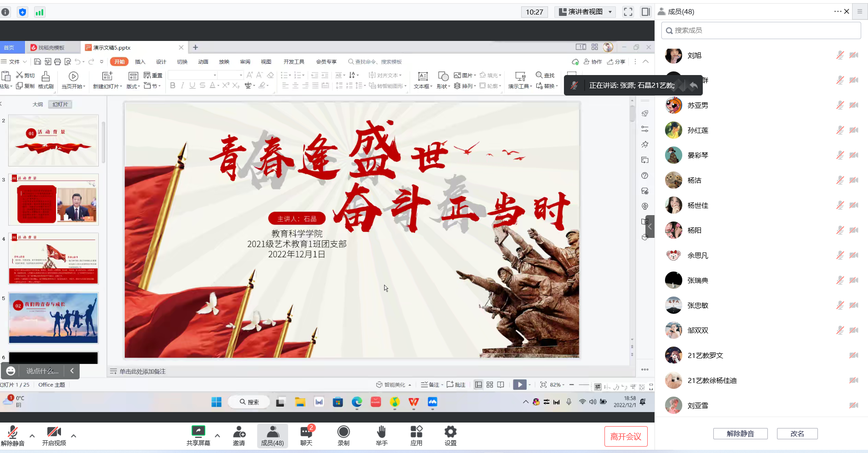The width and height of the screenshot is (868, 453).
Task: Click the rename button (改名)
Action: point(797,434)
